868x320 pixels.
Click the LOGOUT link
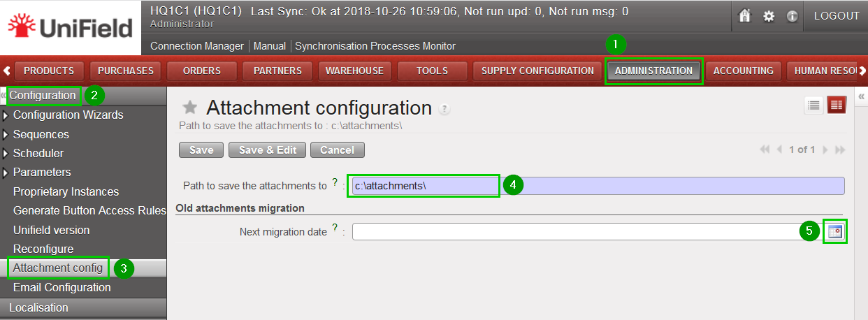point(837,16)
